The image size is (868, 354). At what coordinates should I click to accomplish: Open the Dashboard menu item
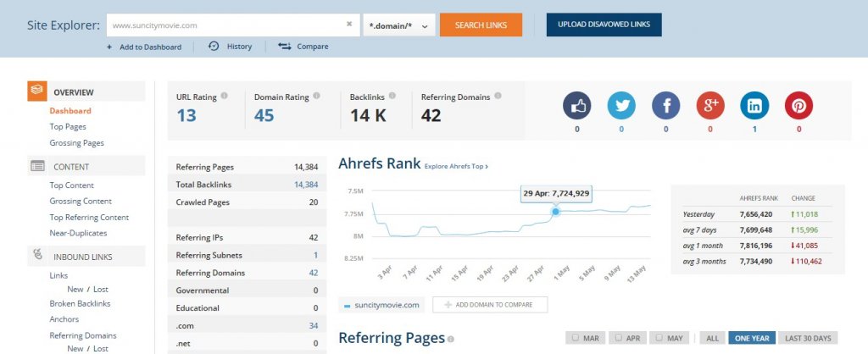(70, 111)
